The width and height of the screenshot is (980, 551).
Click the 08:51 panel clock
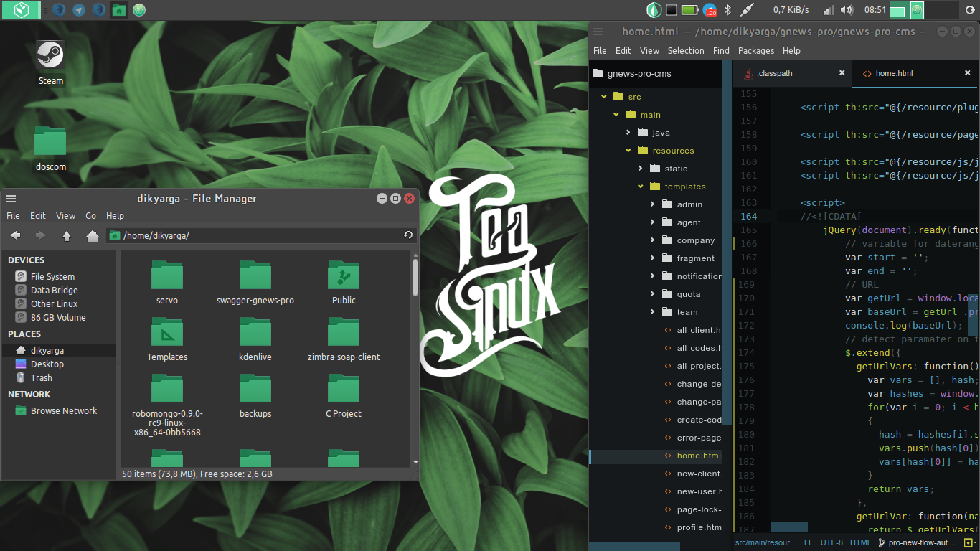pyautogui.click(x=875, y=10)
